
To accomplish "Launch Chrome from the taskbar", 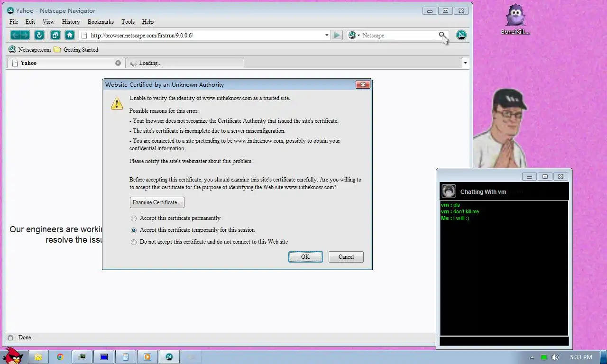I will pyautogui.click(x=60, y=357).
